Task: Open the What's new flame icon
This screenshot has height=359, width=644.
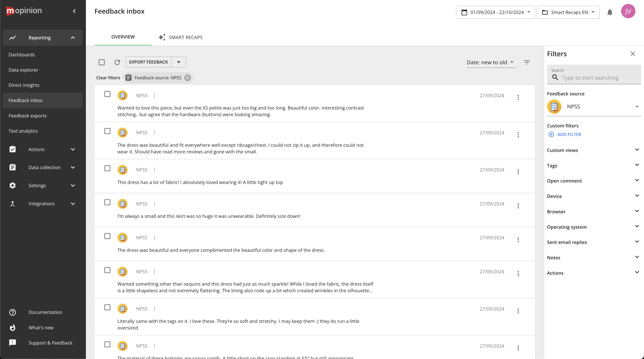Action: [13, 328]
